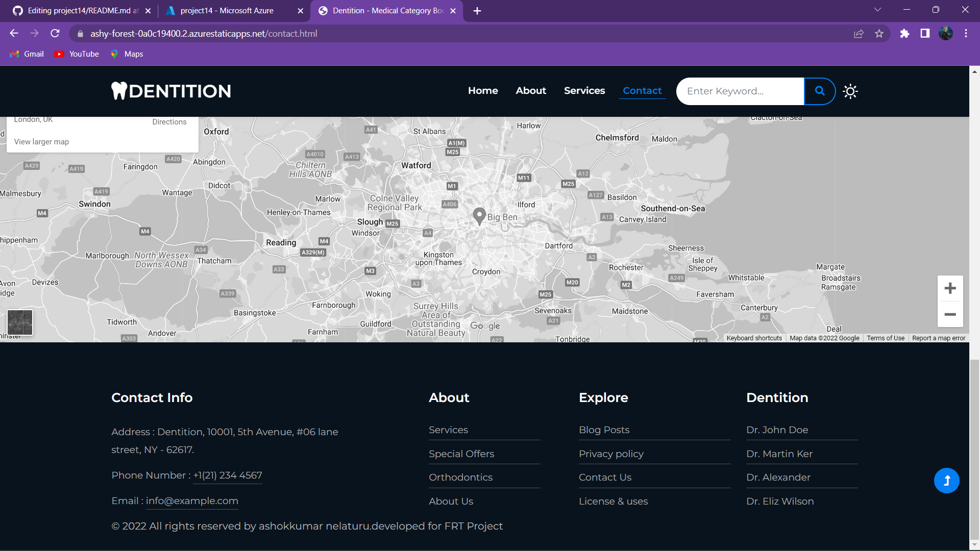Switch map to satellite view thumbnail
This screenshot has height=551, width=980.
pyautogui.click(x=19, y=322)
